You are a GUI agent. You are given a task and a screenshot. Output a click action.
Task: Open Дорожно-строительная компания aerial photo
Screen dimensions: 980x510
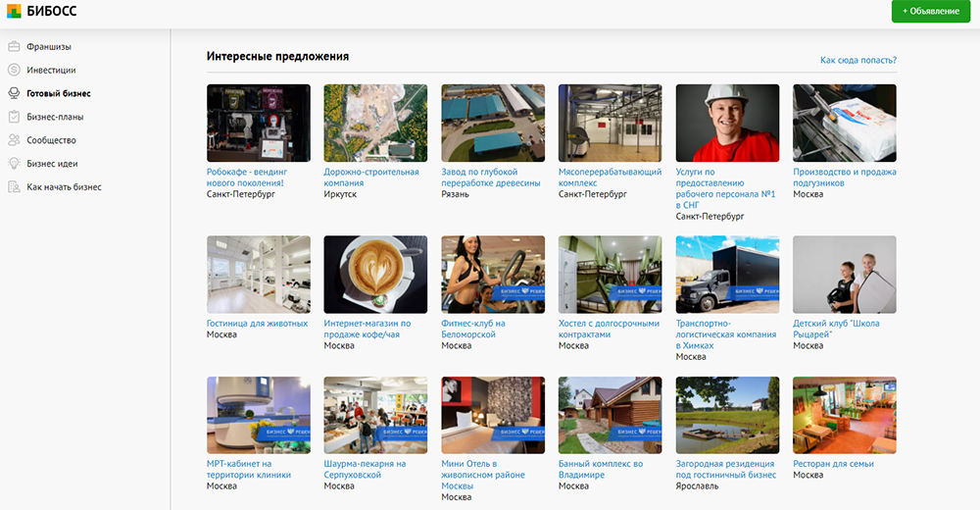pos(375,124)
